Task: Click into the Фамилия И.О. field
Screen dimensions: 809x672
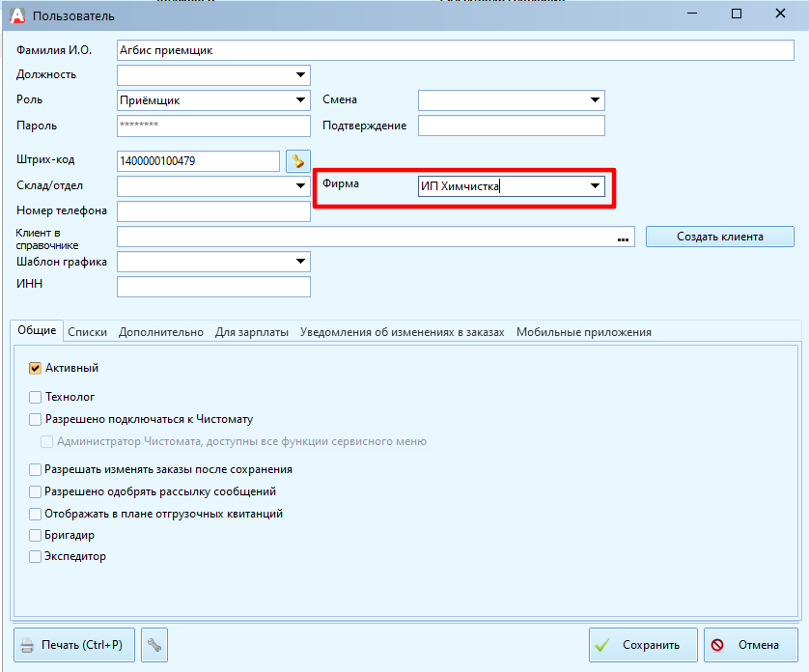Action: [455, 50]
